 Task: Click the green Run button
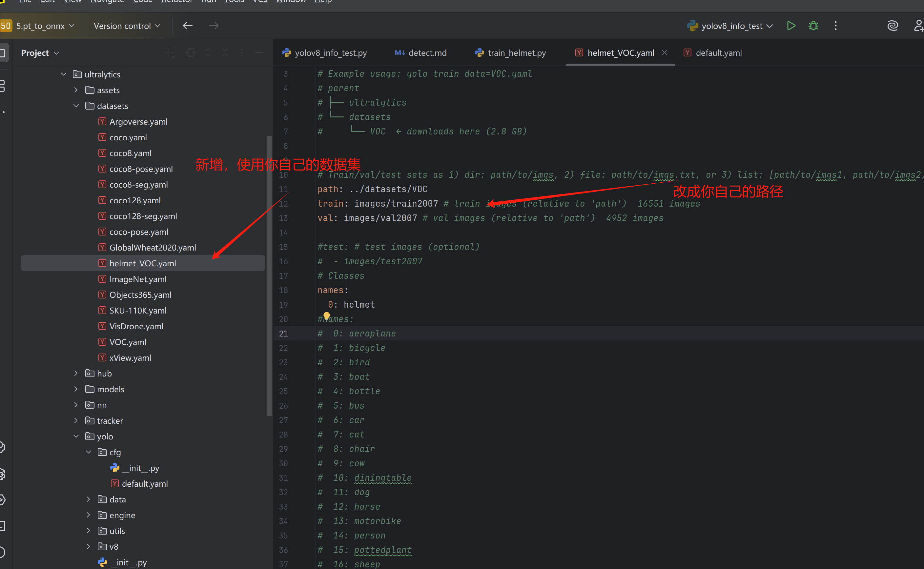coord(791,26)
